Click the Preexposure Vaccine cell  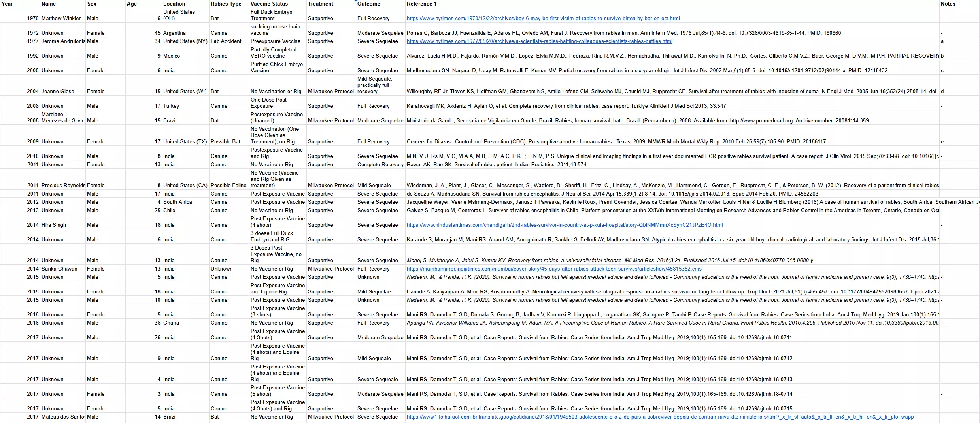(278, 41)
